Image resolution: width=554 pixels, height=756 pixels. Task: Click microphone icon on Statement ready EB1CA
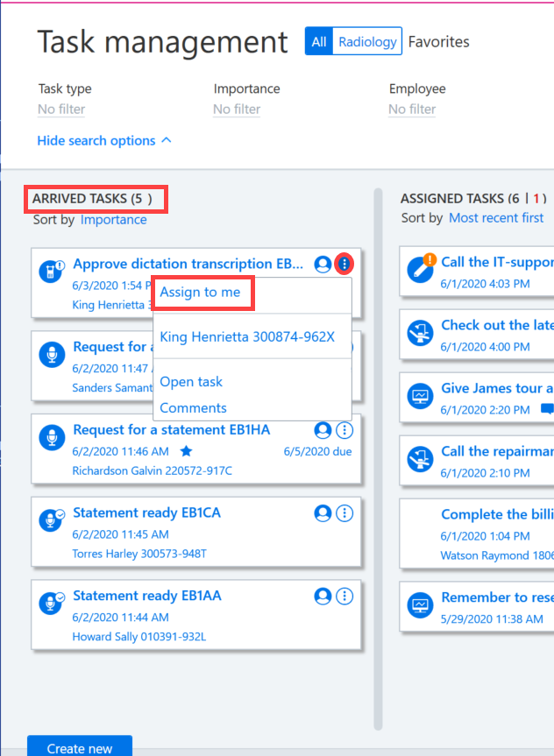point(51,520)
